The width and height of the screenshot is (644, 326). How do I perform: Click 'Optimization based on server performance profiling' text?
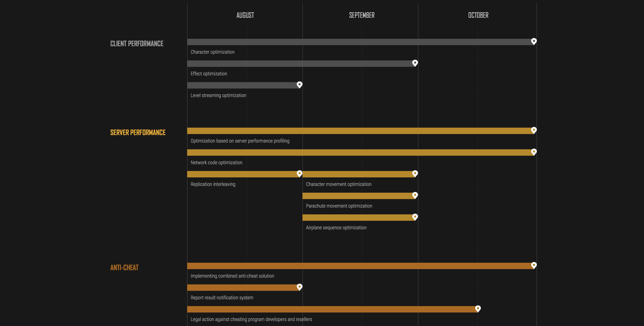pyautogui.click(x=240, y=141)
